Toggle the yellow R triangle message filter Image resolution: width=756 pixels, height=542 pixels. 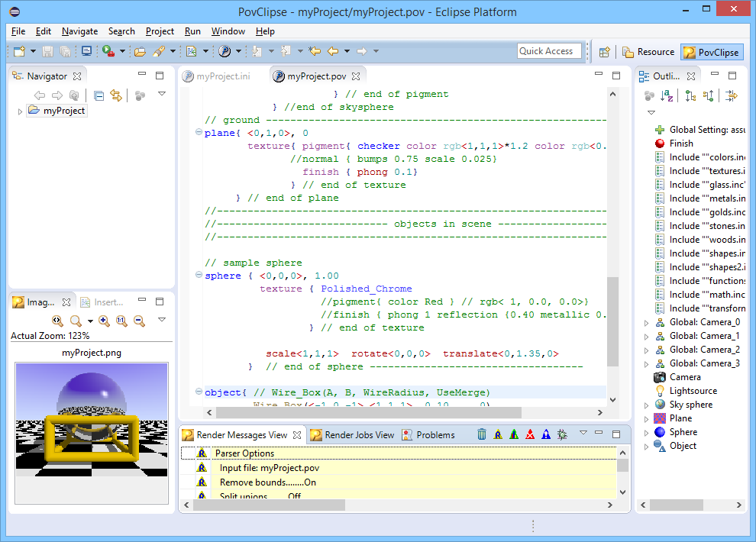498,434
